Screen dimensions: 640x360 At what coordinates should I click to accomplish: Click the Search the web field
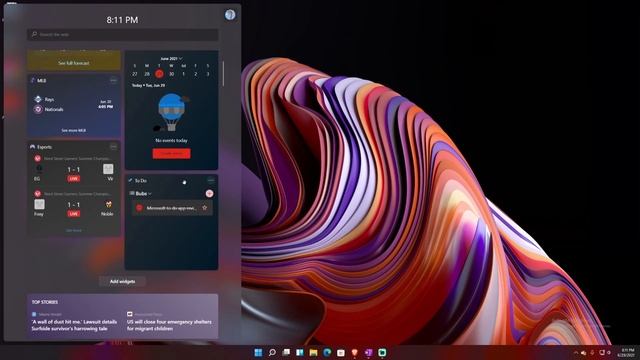point(122,35)
